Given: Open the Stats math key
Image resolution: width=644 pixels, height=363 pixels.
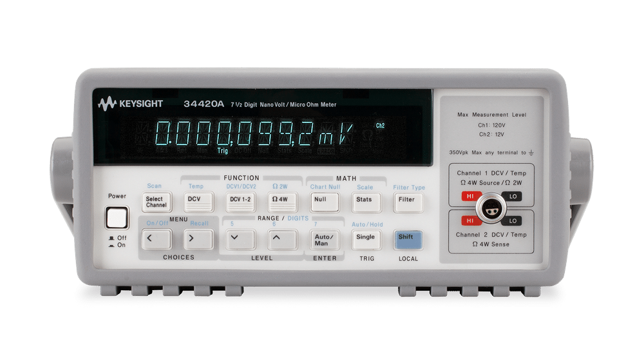Looking at the screenshot, I should click(x=366, y=202).
